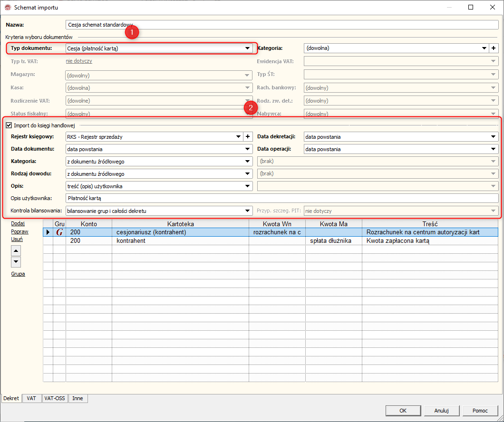The width and height of the screenshot is (504, 422).
Task: Click cell Rozrachunek na centrum autoryzacji kart
Action: (x=430, y=232)
